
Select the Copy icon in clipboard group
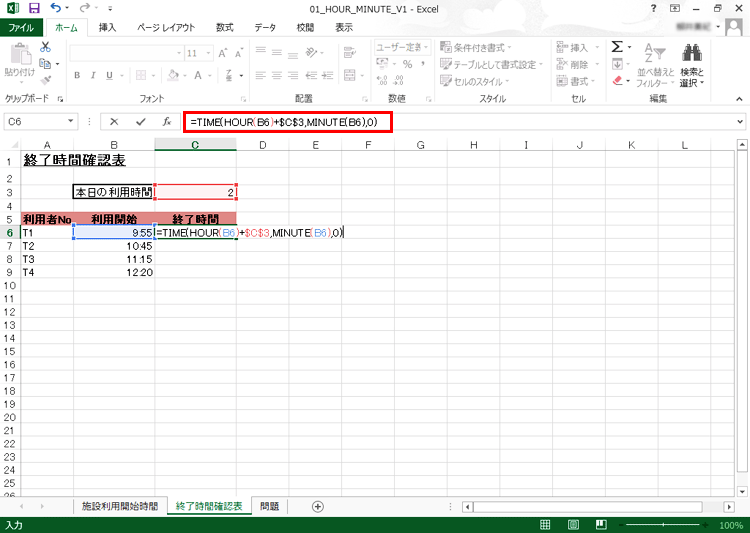tap(45, 64)
